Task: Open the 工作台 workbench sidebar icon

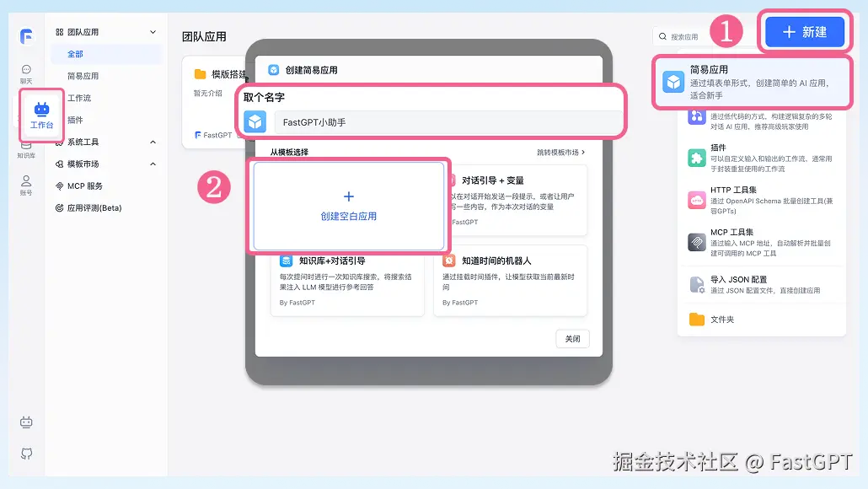Action: point(41,116)
